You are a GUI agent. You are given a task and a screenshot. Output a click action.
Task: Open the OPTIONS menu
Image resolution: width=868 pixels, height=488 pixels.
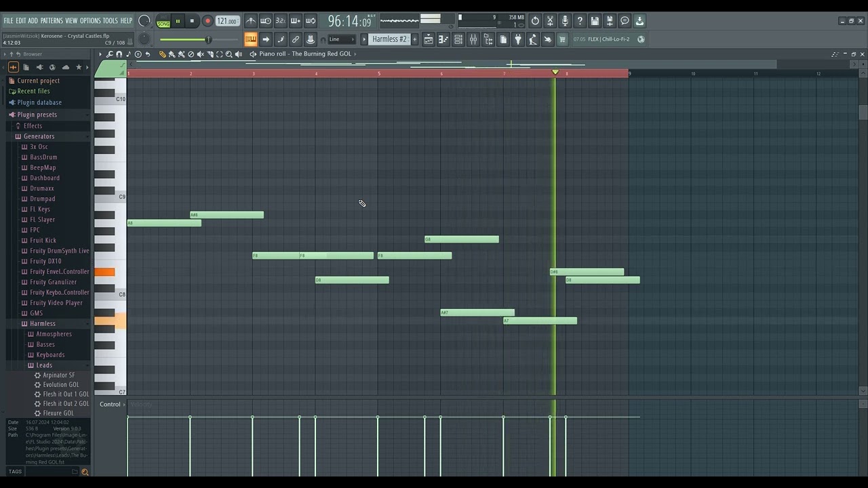click(90, 21)
